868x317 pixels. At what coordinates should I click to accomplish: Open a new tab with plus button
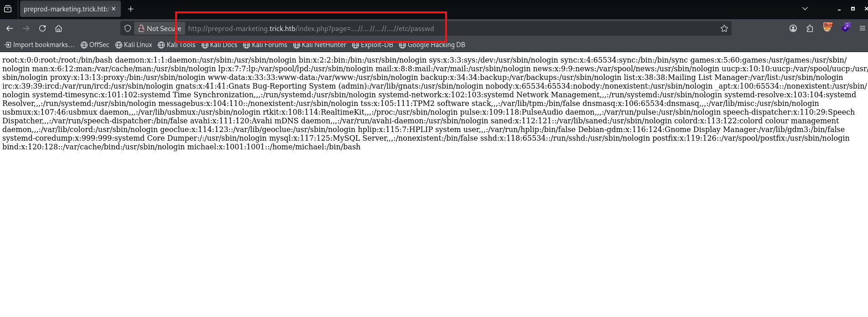(131, 9)
